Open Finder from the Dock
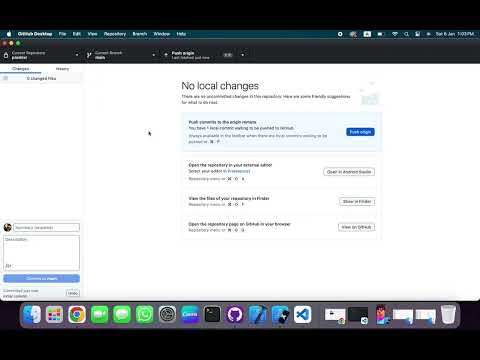Image resolution: width=480 pixels, height=360 pixels. click(x=32, y=314)
